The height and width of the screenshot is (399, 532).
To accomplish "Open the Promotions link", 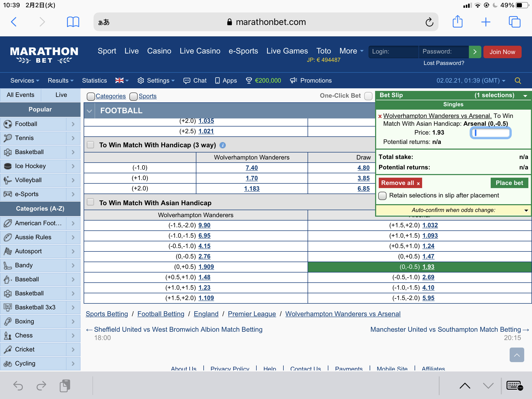I will click(x=311, y=81).
